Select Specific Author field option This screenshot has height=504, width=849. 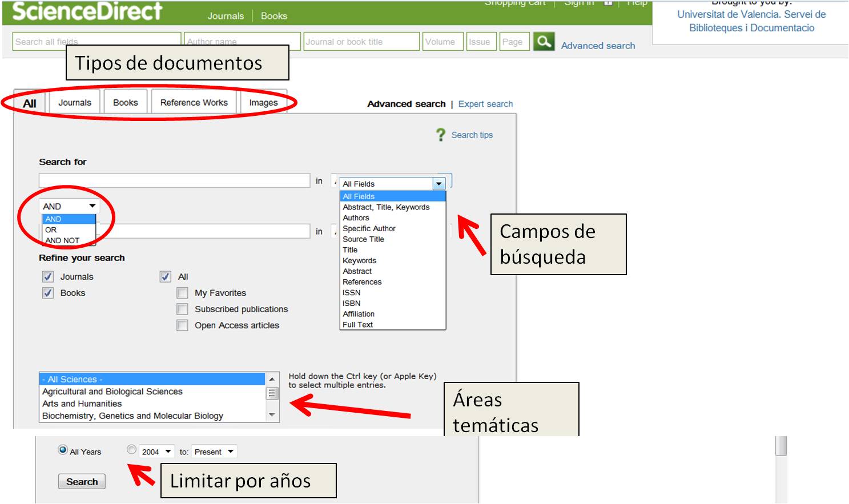pos(392,228)
